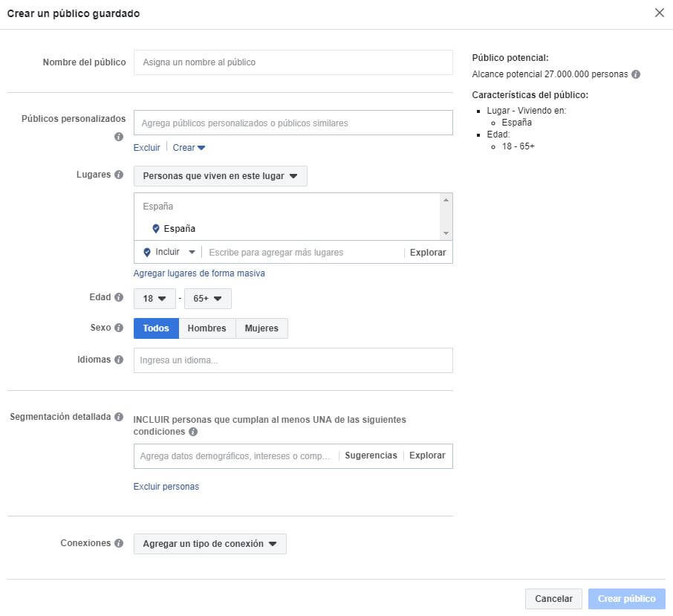Screen dimensions: 673x616
Task: Click info icon next to Alcance potencial
Action: pos(636,74)
